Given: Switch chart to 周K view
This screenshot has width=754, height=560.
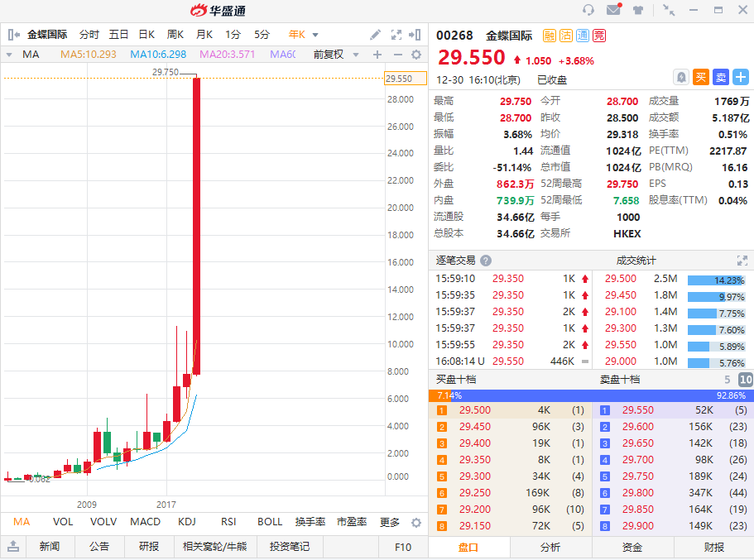Looking at the screenshot, I should coord(175,35).
